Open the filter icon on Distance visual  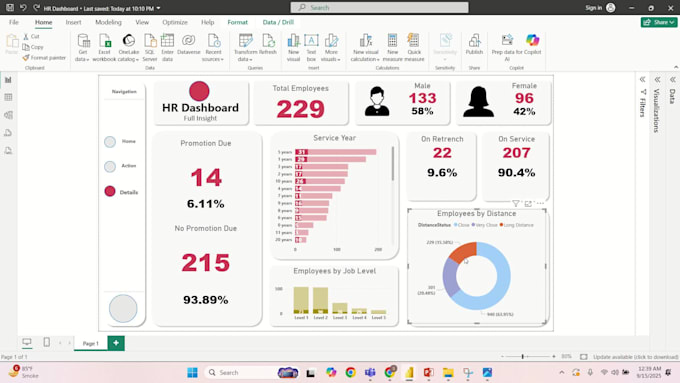pos(516,203)
